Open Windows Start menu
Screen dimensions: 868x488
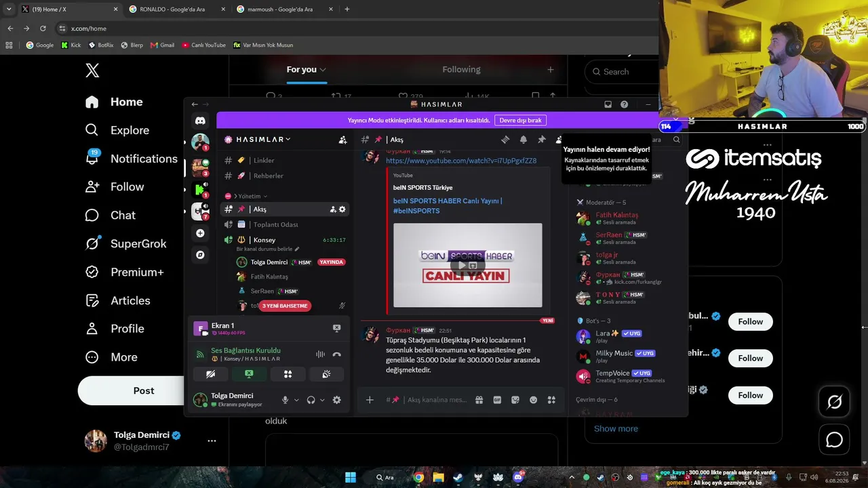click(x=351, y=477)
